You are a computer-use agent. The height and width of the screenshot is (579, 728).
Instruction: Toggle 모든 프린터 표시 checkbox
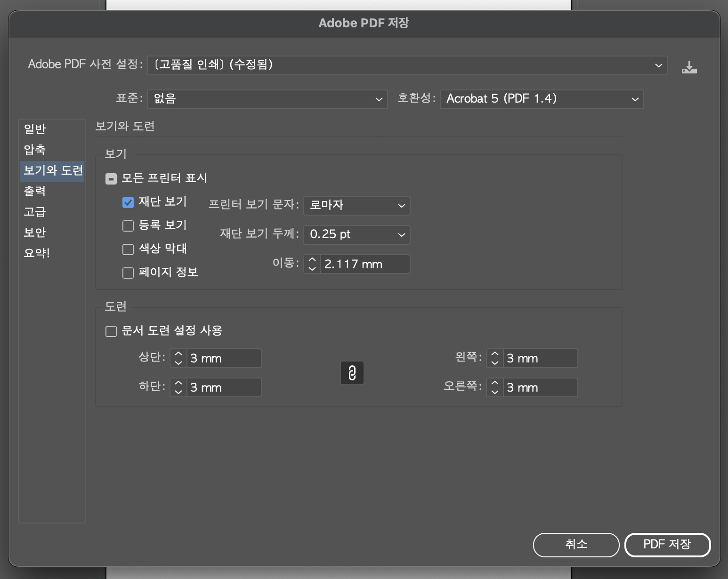coord(111,179)
